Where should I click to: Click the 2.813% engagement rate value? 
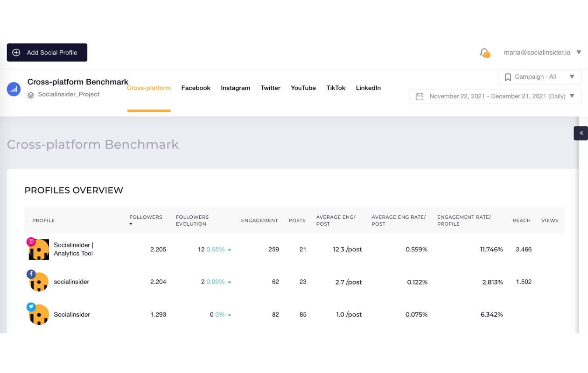pos(492,282)
